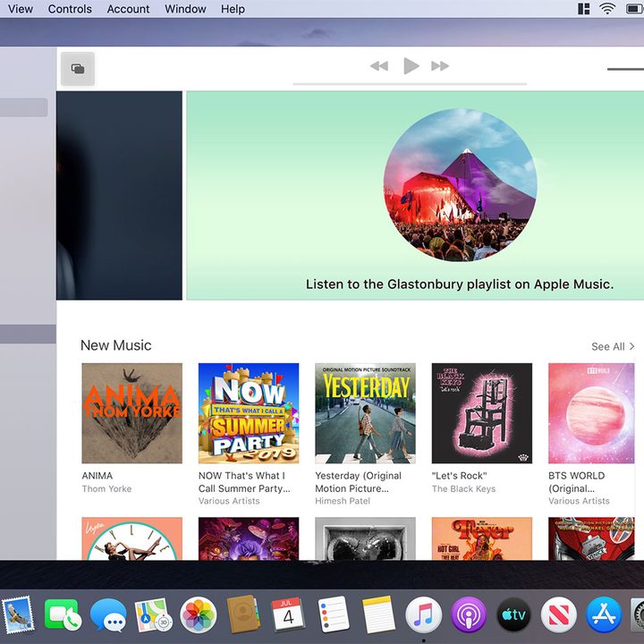Open The Black Keys artist link

pyautogui.click(x=463, y=488)
